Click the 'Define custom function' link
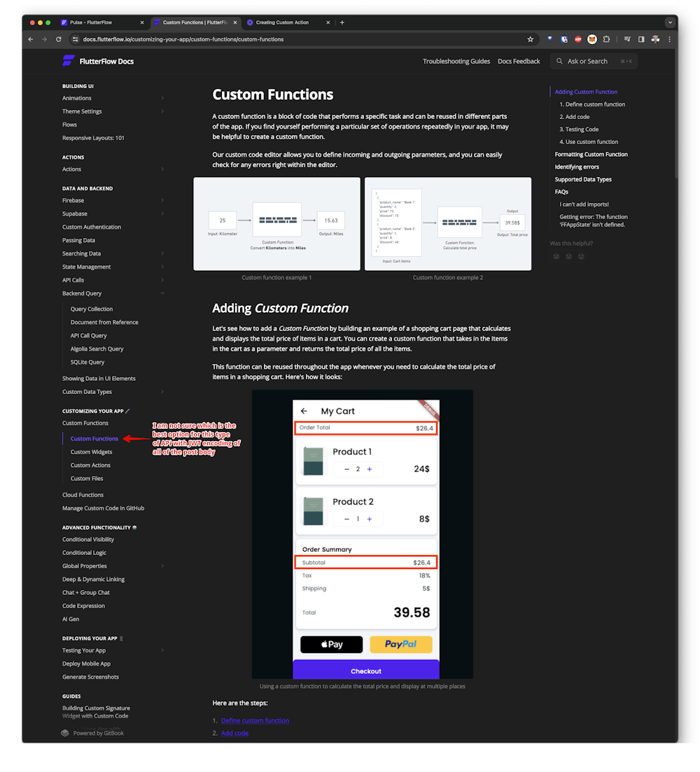 [255, 720]
